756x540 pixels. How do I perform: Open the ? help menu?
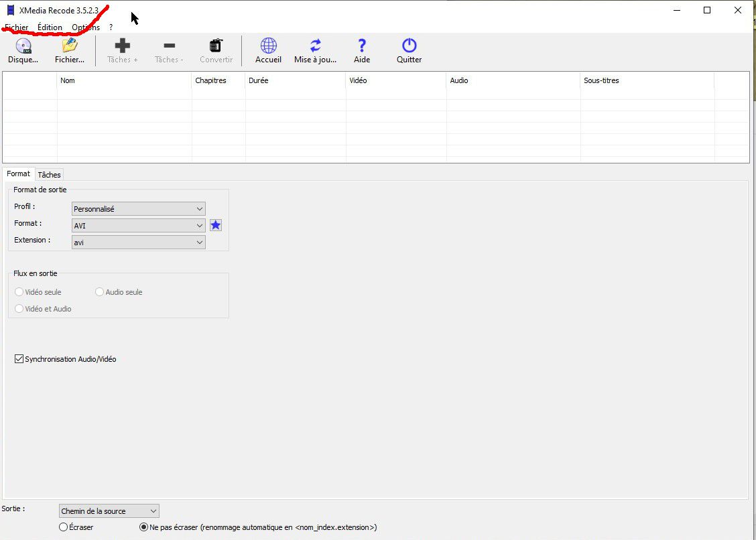111,27
